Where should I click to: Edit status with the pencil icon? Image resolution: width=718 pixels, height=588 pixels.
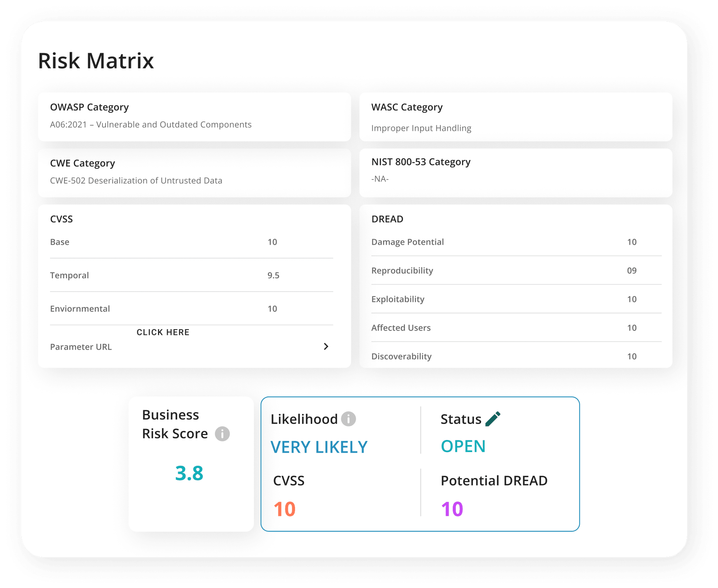tap(493, 419)
